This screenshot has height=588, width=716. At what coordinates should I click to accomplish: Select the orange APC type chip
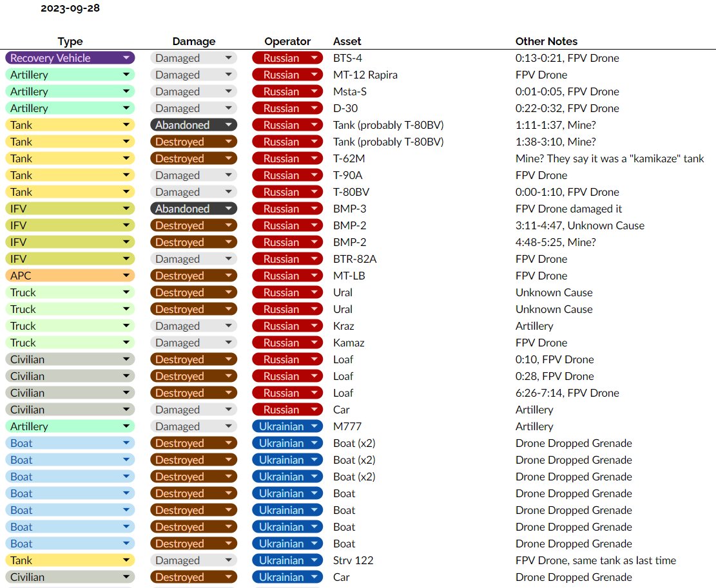[x=70, y=276]
